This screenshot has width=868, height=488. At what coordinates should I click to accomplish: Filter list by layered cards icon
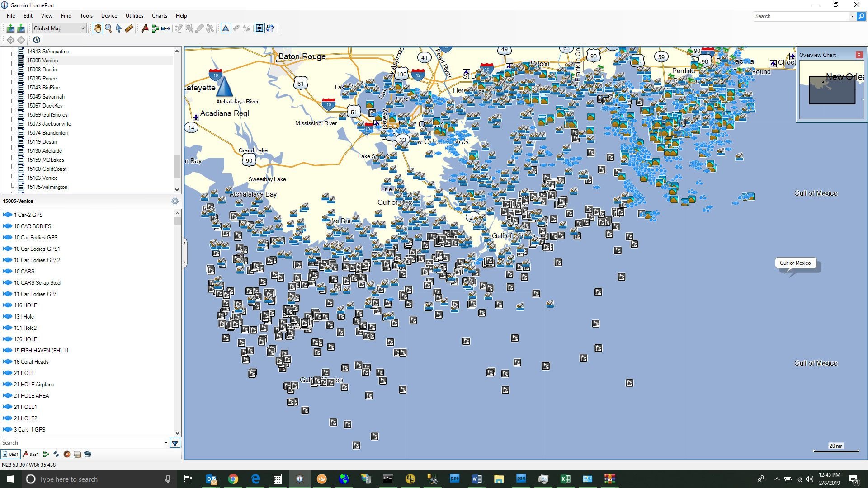pyautogui.click(x=77, y=454)
